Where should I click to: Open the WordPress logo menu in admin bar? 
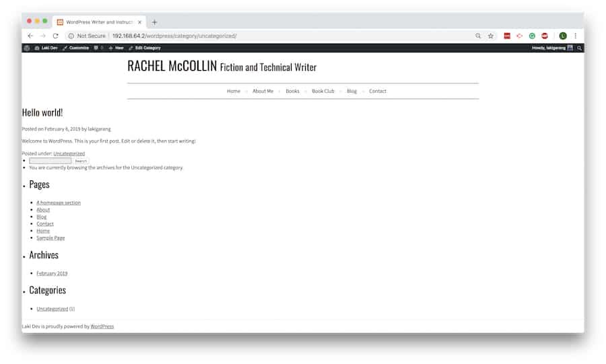point(27,48)
